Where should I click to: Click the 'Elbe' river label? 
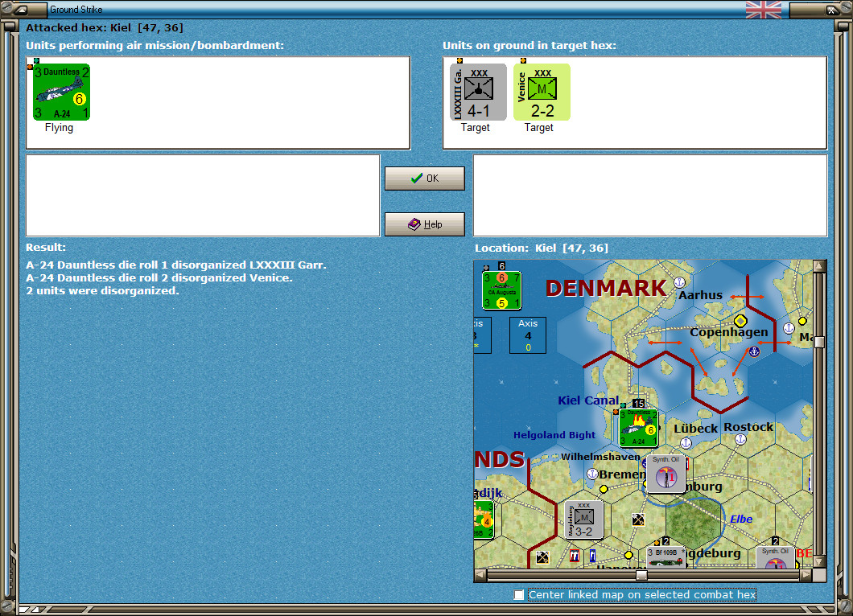coord(741,519)
